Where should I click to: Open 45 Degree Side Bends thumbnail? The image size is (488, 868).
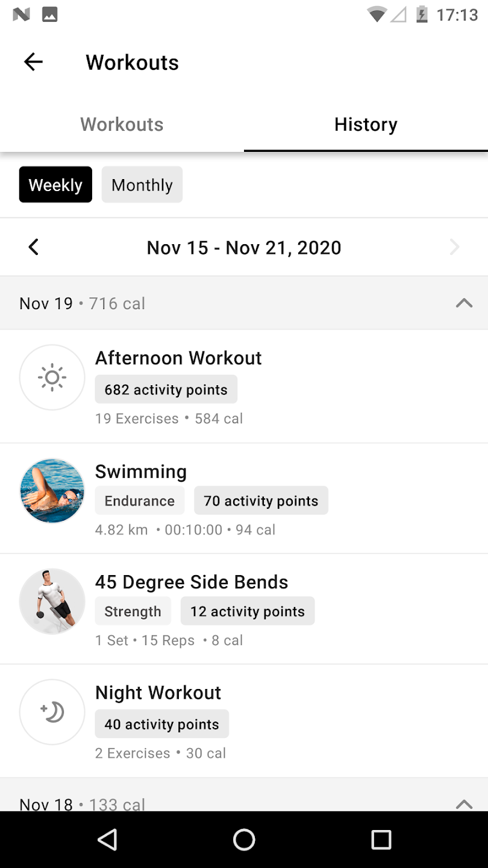[52, 601]
